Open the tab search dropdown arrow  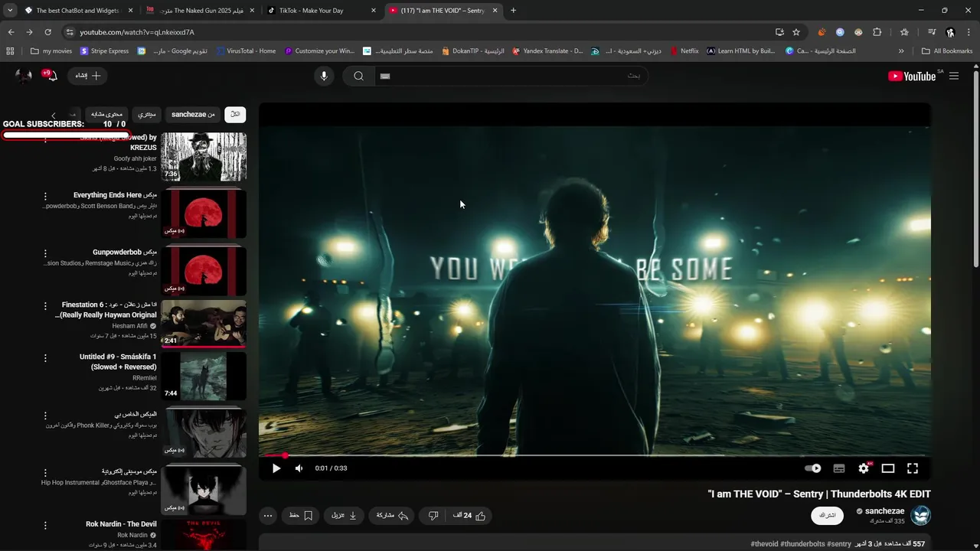(x=9, y=11)
